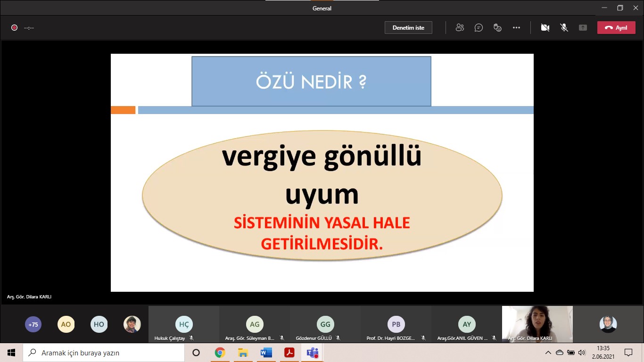Click the recording indicator icon
Viewport: 644px width, 362px height.
click(x=14, y=28)
